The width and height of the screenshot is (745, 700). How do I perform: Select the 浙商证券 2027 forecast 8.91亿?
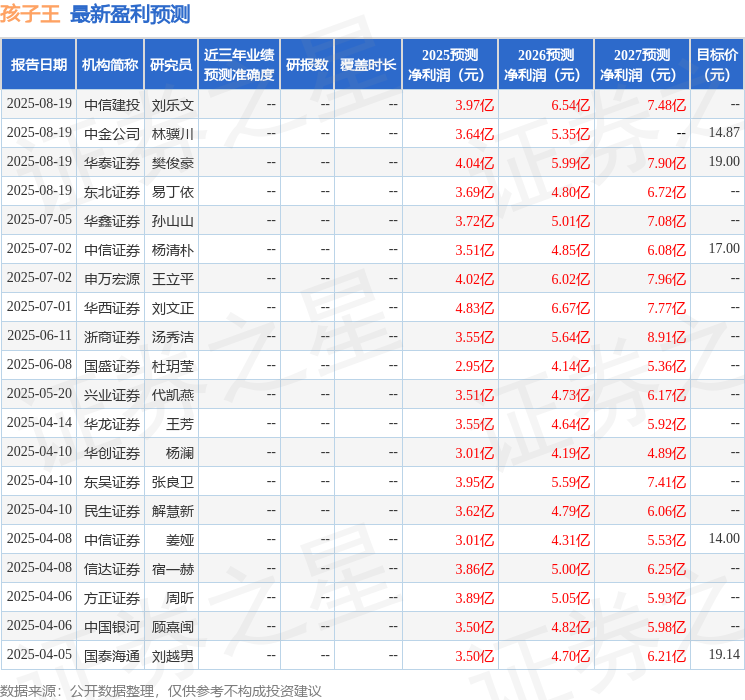click(666, 337)
